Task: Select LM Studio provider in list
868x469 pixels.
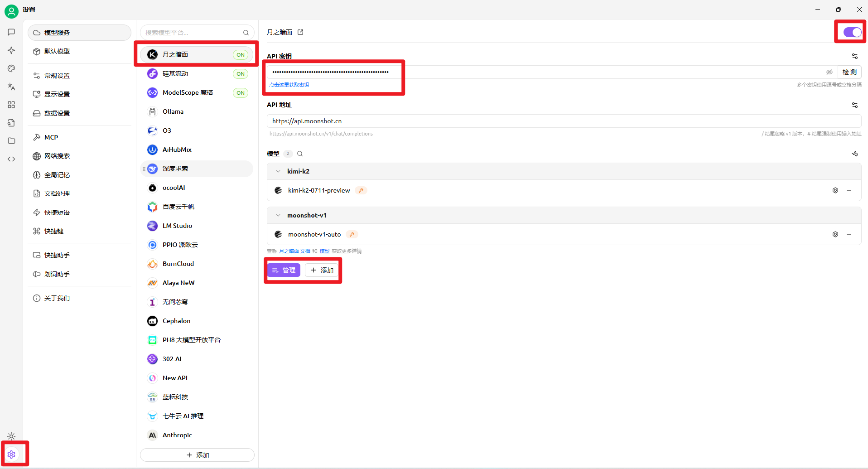Action: (x=197, y=226)
